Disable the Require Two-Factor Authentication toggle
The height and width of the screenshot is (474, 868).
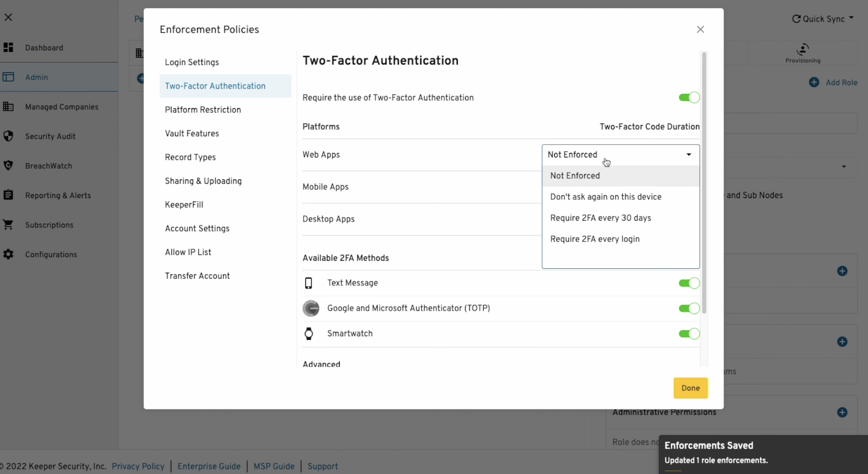pyautogui.click(x=689, y=98)
